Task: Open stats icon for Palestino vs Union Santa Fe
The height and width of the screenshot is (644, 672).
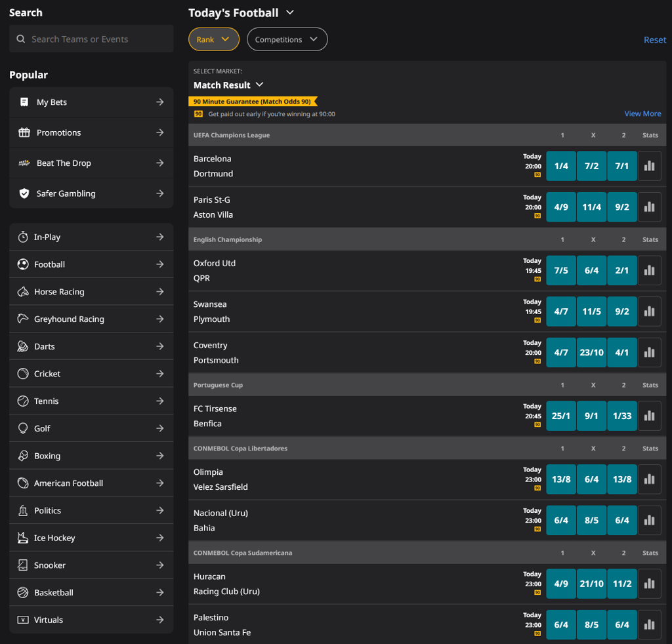Action: tap(649, 625)
